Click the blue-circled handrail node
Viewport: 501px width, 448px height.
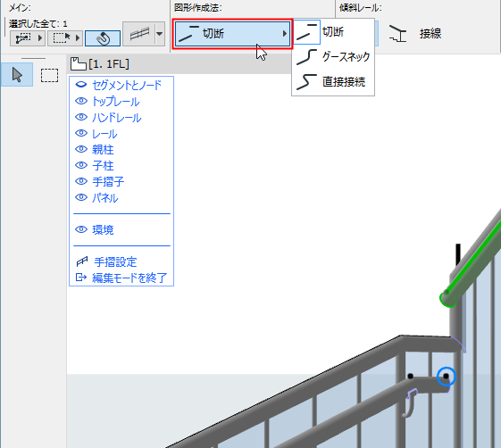click(446, 377)
